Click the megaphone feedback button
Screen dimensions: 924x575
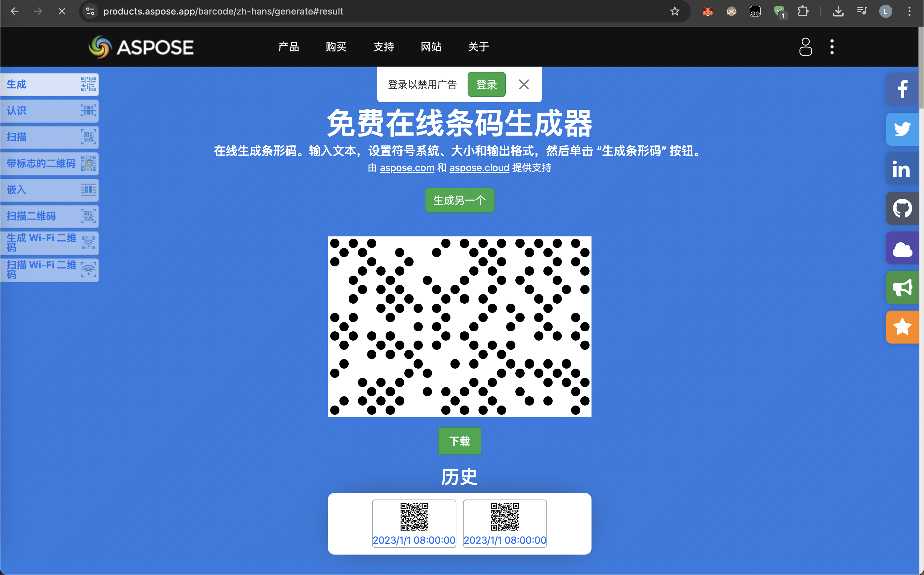click(x=902, y=287)
